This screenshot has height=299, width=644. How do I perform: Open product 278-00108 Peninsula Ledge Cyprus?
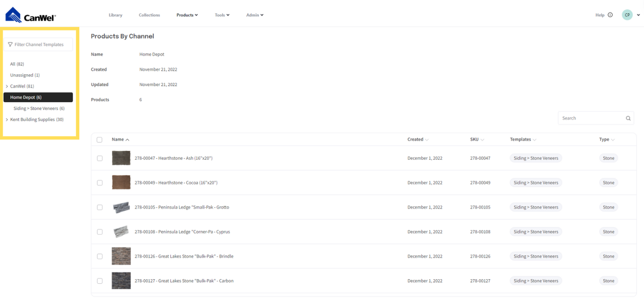point(182,232)
